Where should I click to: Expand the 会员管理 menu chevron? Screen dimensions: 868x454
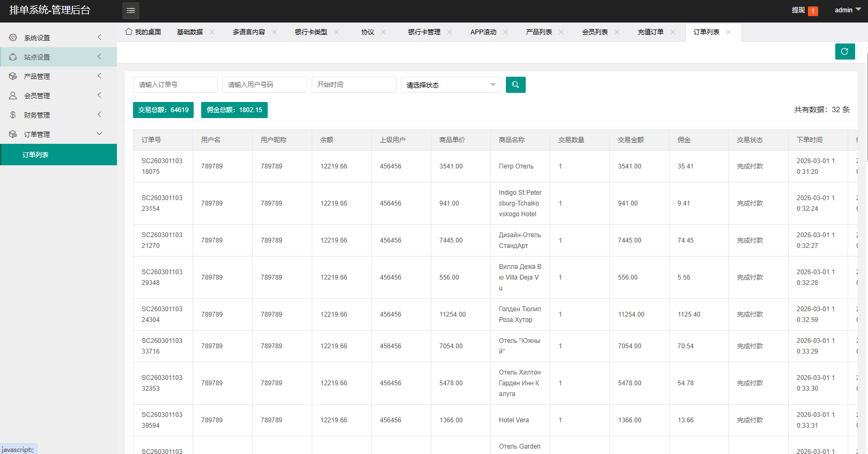(99, 95)
